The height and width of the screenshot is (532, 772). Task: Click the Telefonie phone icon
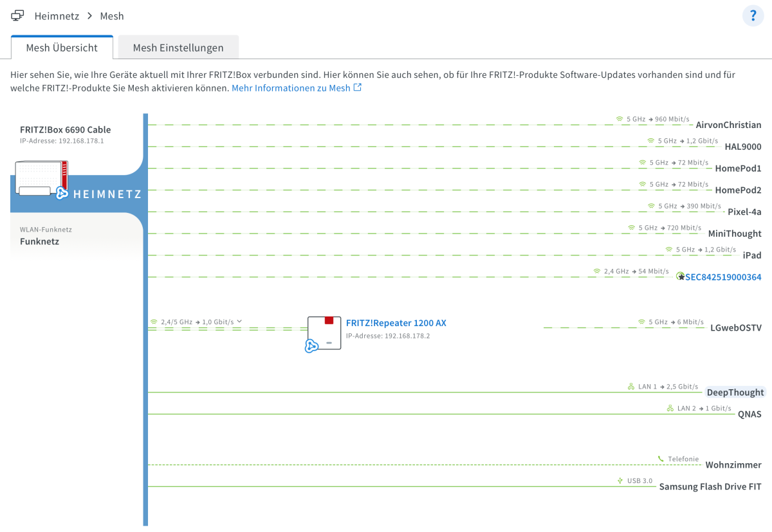click(x=661, y=459)
